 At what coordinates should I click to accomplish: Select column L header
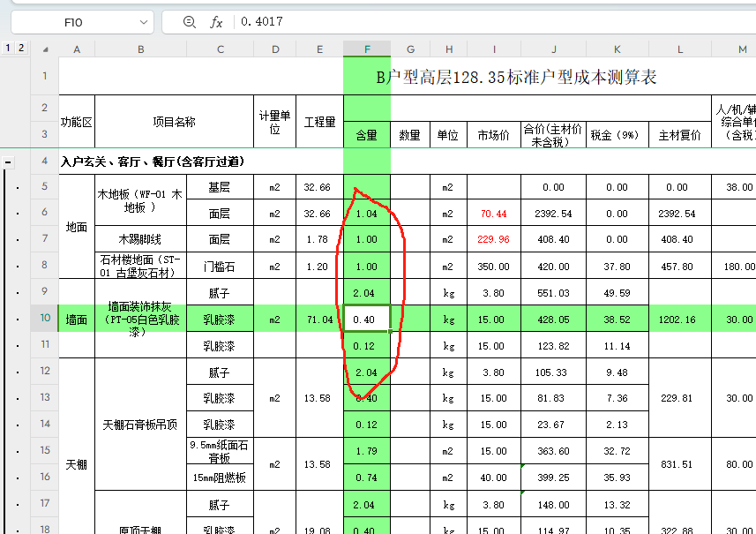click(680, 49)
